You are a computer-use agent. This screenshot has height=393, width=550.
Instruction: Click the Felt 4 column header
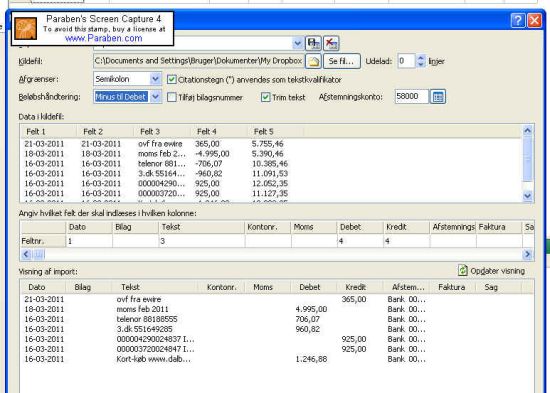tap(219, 132)
